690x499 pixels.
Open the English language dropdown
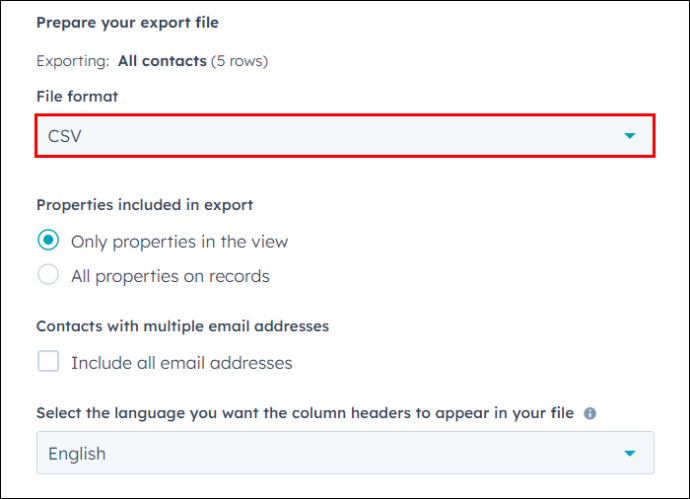click(345, 453)
